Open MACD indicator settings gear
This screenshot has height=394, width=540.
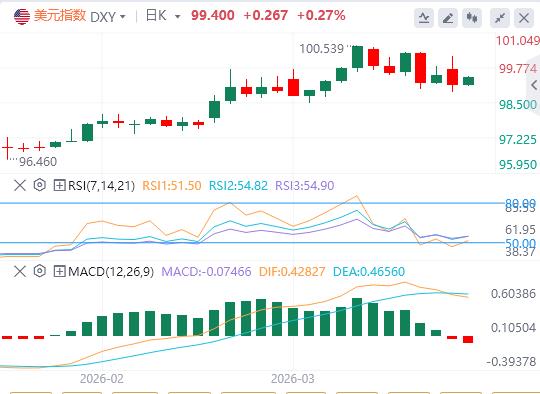40,271
